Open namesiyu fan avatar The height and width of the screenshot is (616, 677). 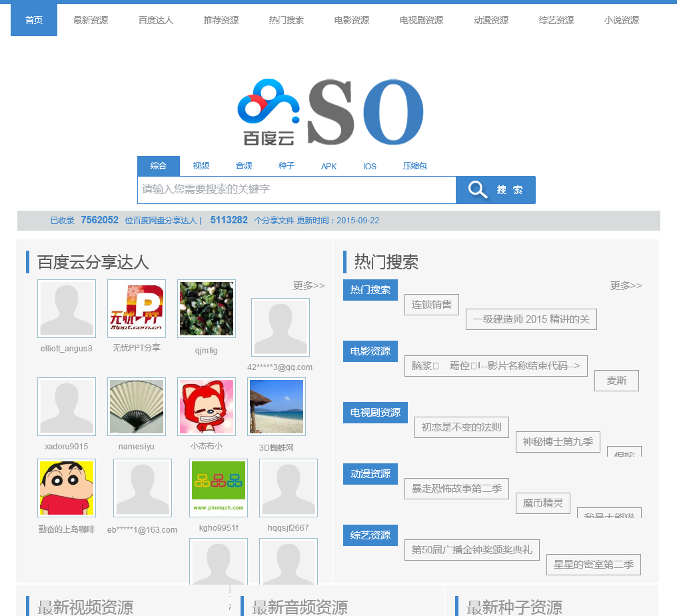click(x=137, y=407)
